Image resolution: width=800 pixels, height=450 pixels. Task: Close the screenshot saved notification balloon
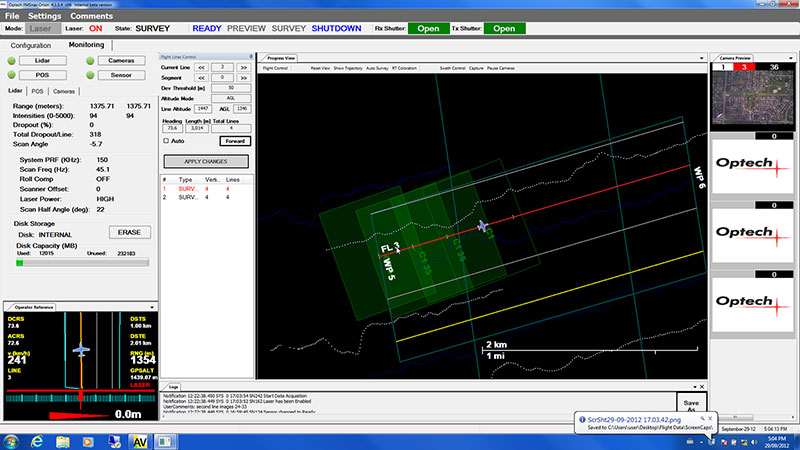coord(711,416)
